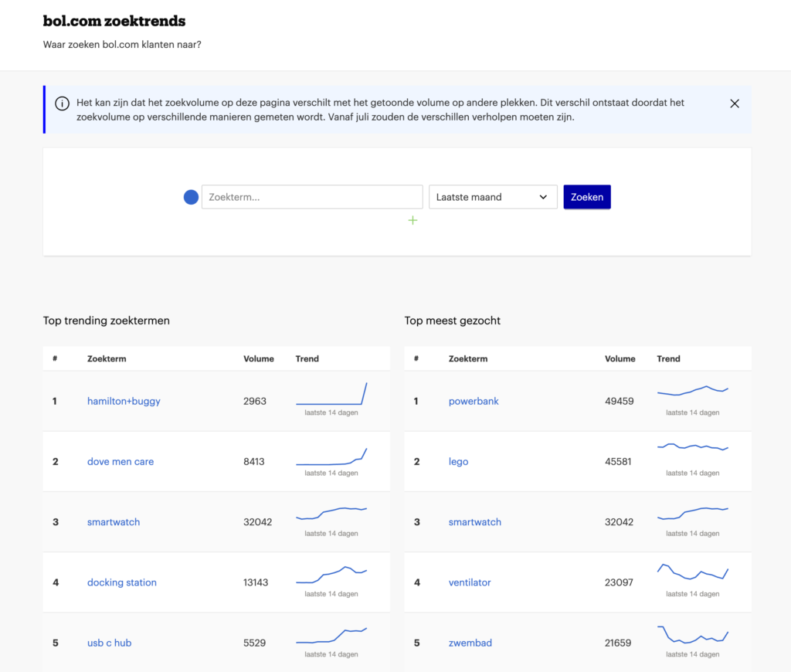Viewport: 791px width, 672px height.
Task: Select smartwatch in Top trending list
Action: pos(114,522)
